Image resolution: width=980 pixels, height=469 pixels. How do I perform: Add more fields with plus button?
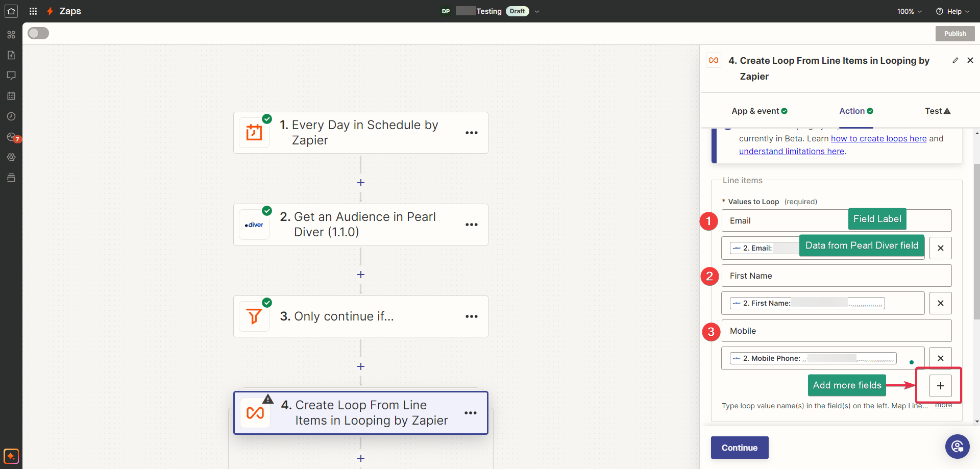(940, 386)
